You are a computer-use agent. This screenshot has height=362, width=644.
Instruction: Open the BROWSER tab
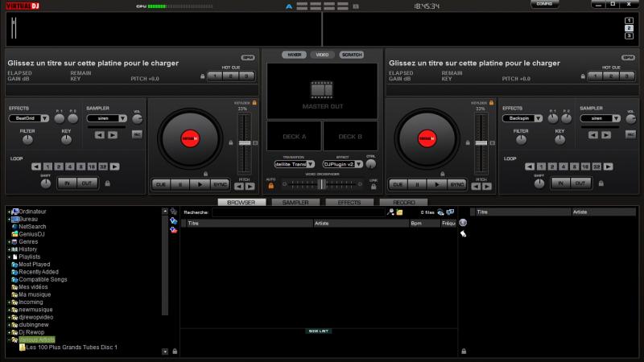242,203
